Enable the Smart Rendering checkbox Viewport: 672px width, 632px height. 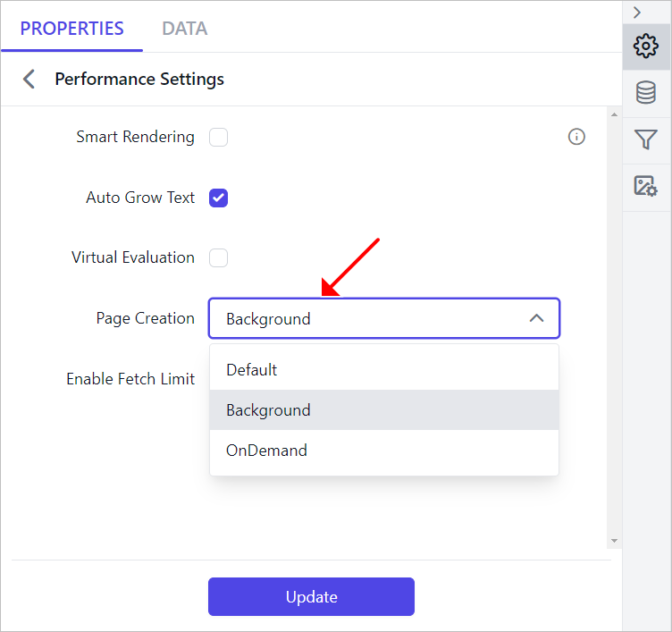(x=218, y=137)
